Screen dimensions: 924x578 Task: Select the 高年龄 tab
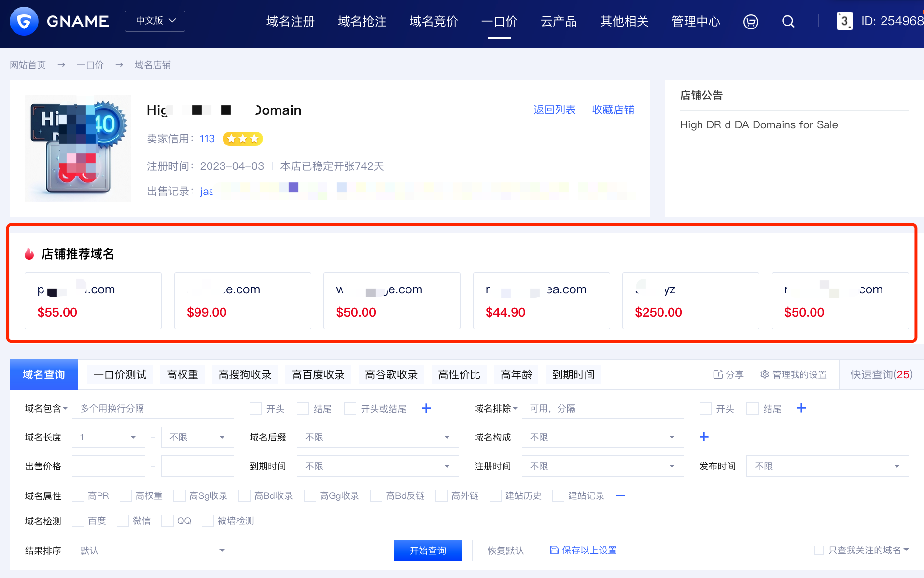pyautogui.click(x=516, y=374)
